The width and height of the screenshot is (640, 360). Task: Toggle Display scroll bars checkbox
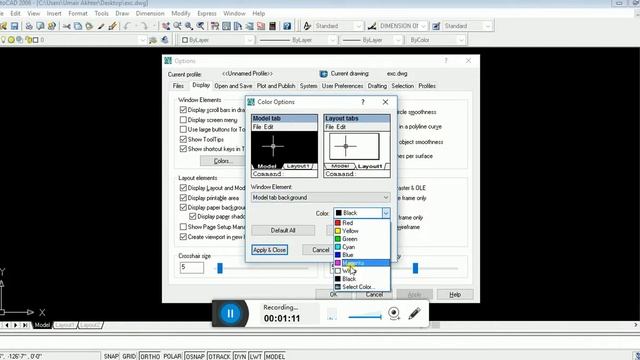point(183,110)
